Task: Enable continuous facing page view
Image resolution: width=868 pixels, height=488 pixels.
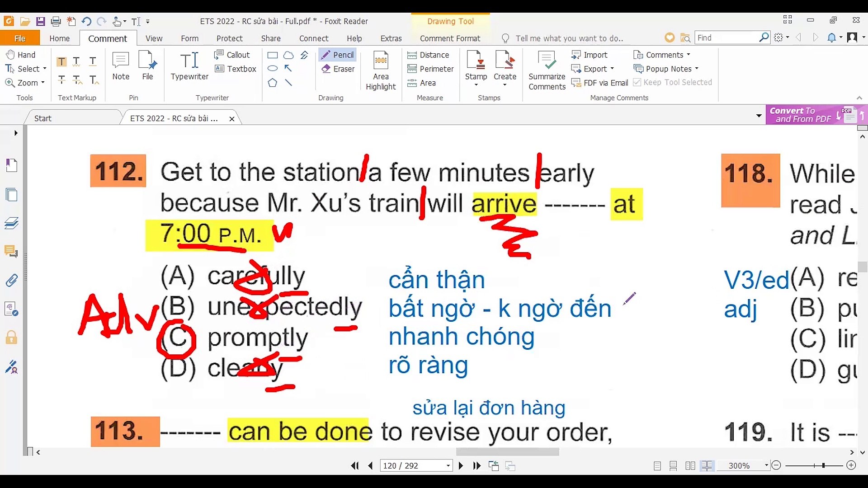Action: tap(707, 465)
